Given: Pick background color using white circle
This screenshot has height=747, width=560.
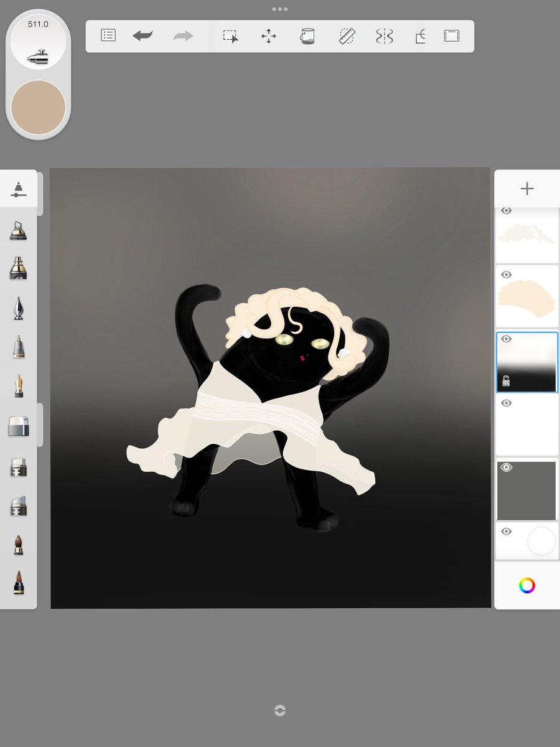Looking at the screenshot, I should coord(541,542).
